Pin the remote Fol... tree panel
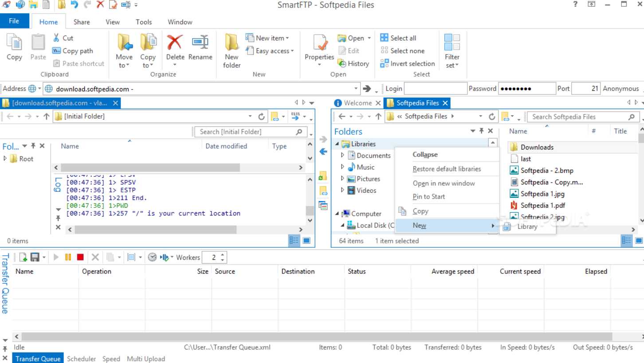This screenshot has height=363, width=644. pyautogui.click(x=33, y=146)
